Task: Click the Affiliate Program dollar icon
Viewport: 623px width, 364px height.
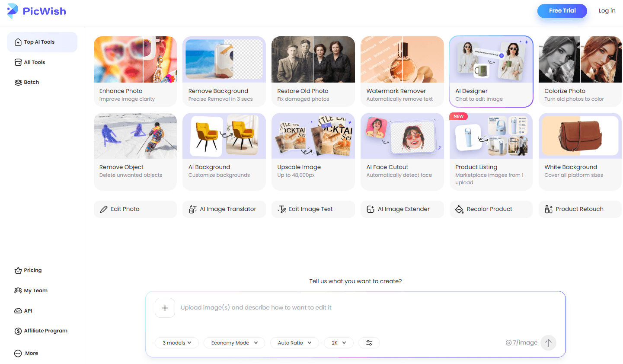Action: pos(18,331)
